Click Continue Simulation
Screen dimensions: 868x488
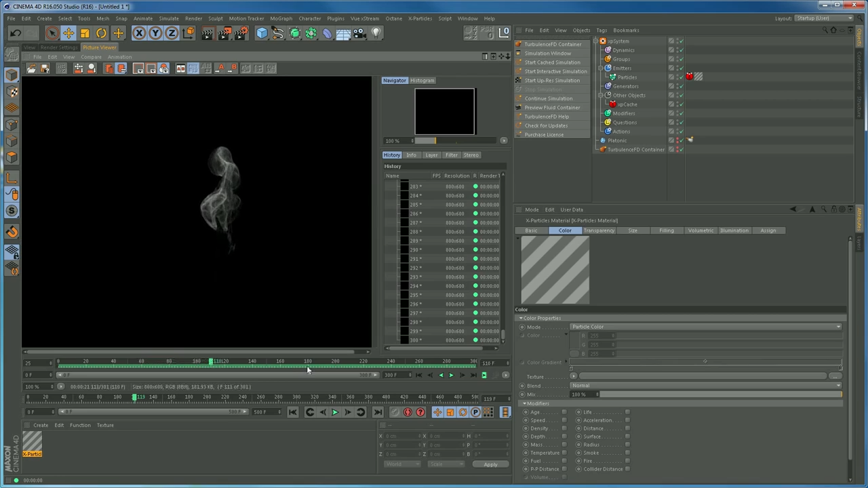(549, 99)
